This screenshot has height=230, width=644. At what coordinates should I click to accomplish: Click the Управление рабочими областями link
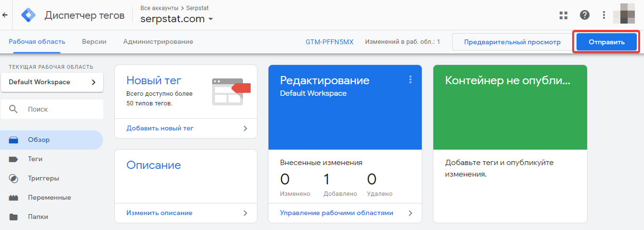[x=336, y=213]
